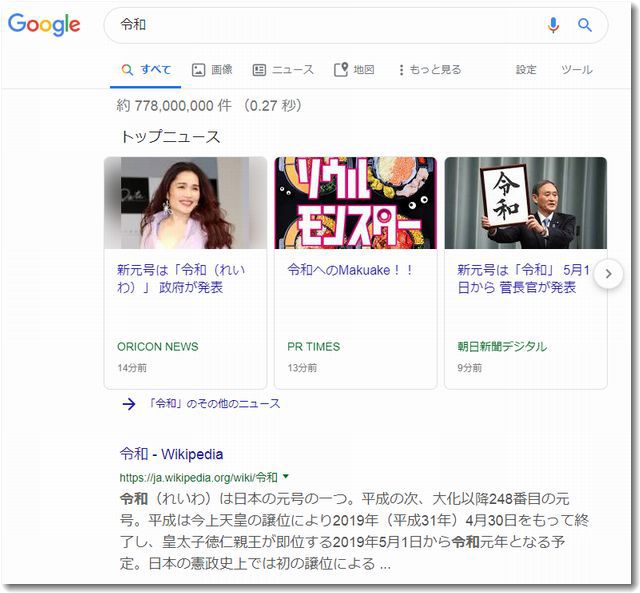
Task: Switch to the 画像 tab
Action: click(212, 70)
